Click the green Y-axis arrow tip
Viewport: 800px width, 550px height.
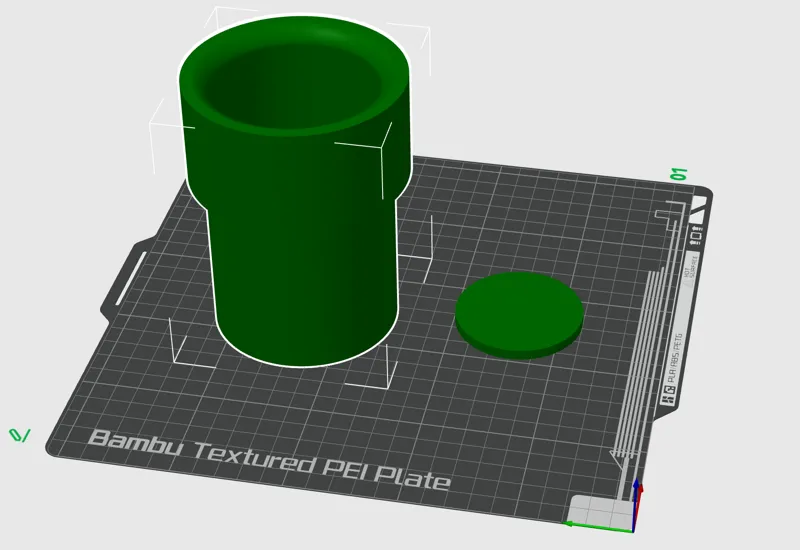567,524
